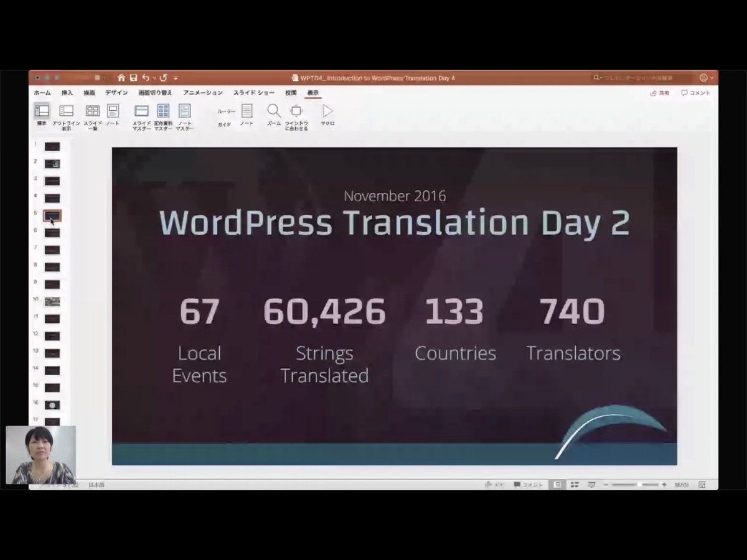
Task: Select slide 12 thumbnail
Action: pos(52,336)
